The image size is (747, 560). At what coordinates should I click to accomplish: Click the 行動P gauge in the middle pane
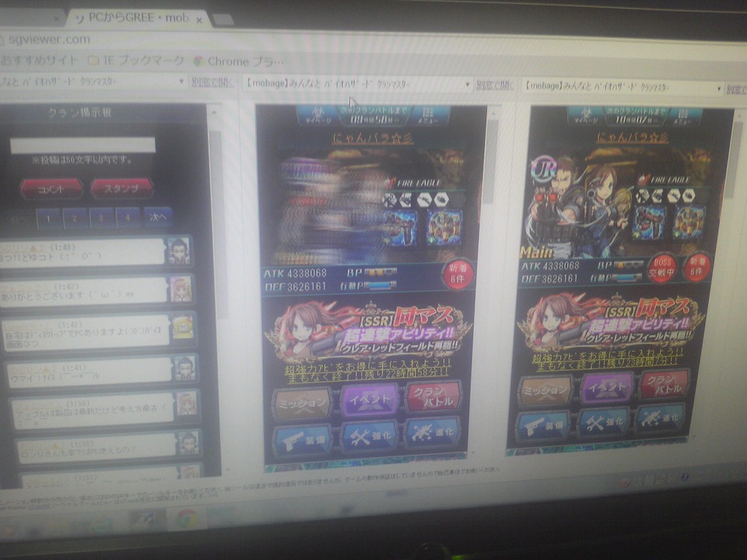pyautogui.click(x=381, y=285)
